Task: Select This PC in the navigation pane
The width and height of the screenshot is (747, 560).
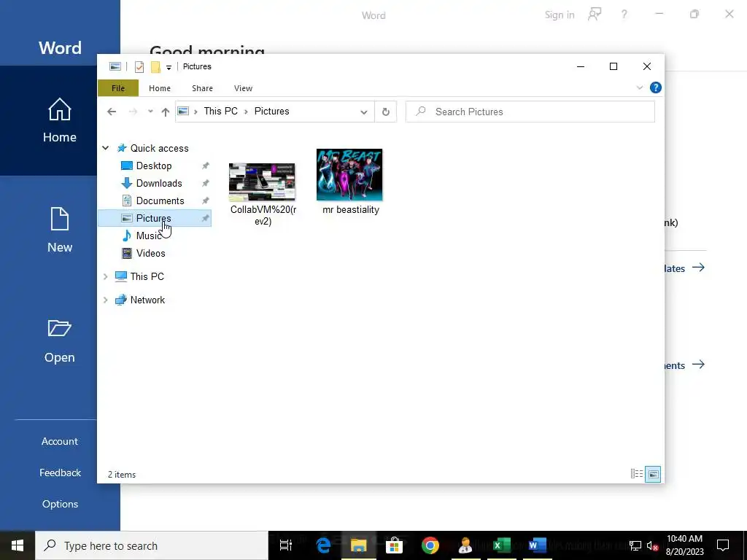Action: pos(147,276)
